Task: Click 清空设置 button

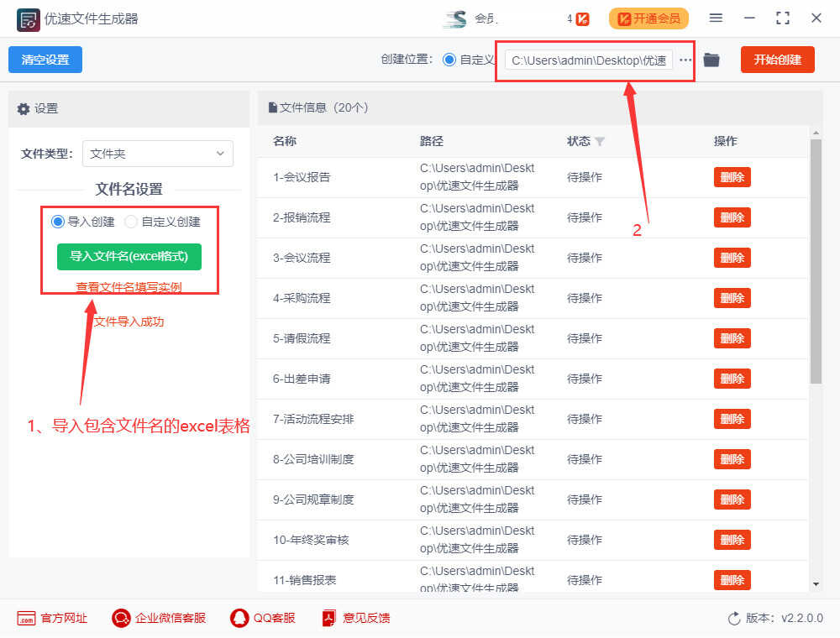Action: 45,60
